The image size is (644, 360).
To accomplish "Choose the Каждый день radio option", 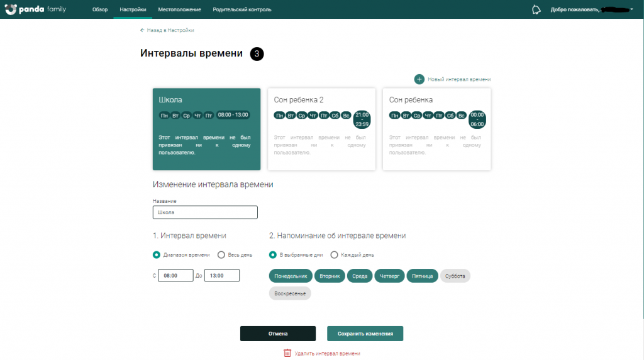I will (335, 255).
